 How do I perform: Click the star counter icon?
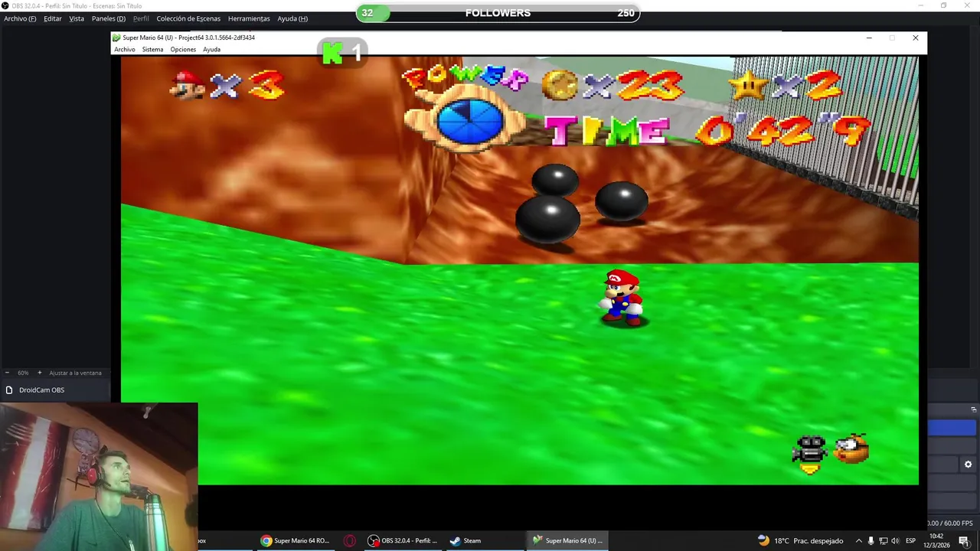pos(748,84)
